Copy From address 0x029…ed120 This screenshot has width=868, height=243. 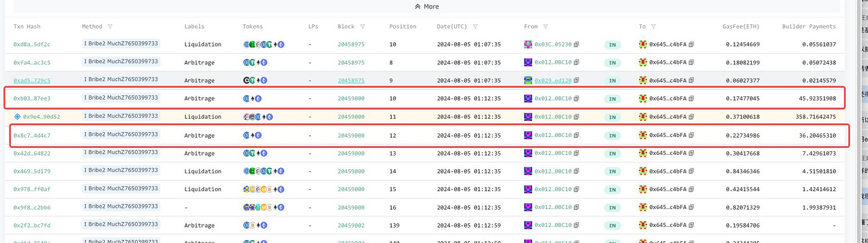pyautogui.click(x=576, y=80)
